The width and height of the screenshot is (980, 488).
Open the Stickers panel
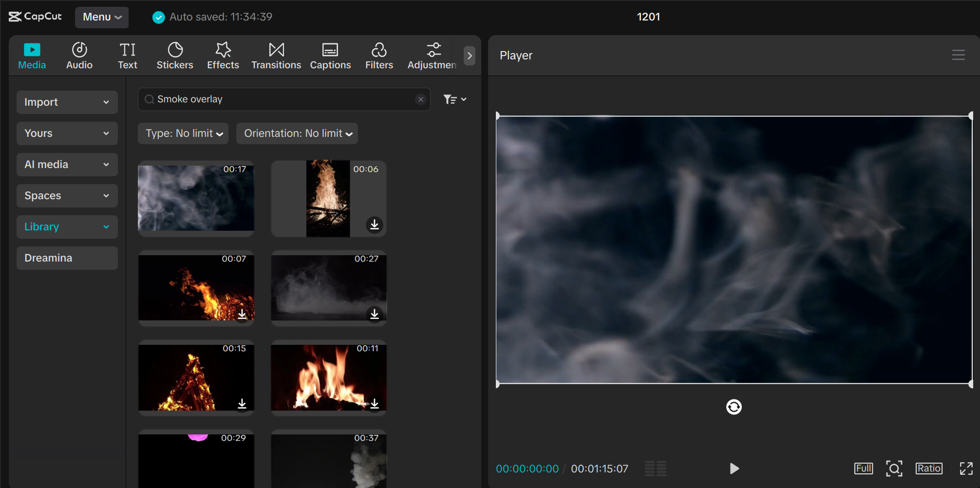[175, 55]
